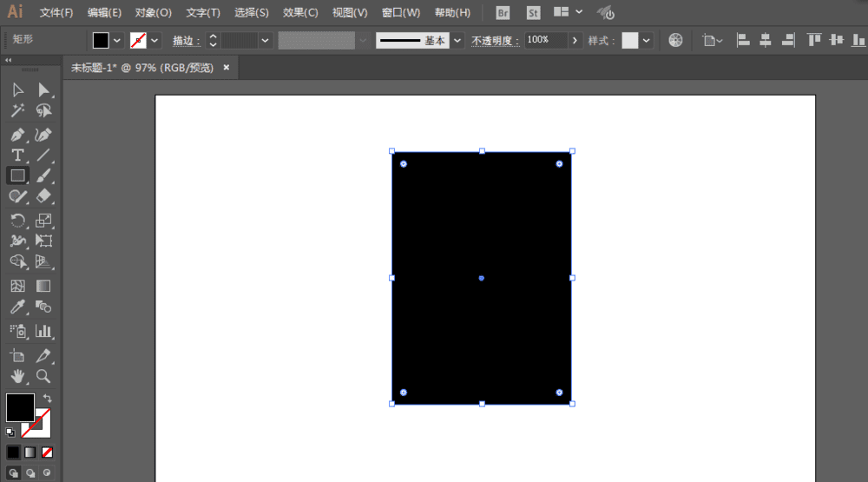The height and width of the screenshot is (482, 868).
Task: Align horizontal centers
Action: [766, 40]
